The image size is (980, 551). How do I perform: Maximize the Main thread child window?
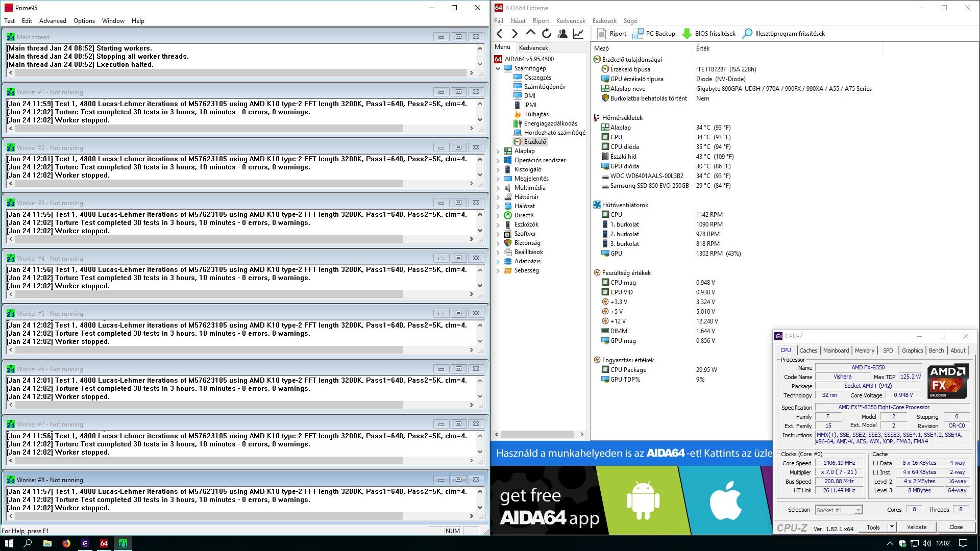458,37
